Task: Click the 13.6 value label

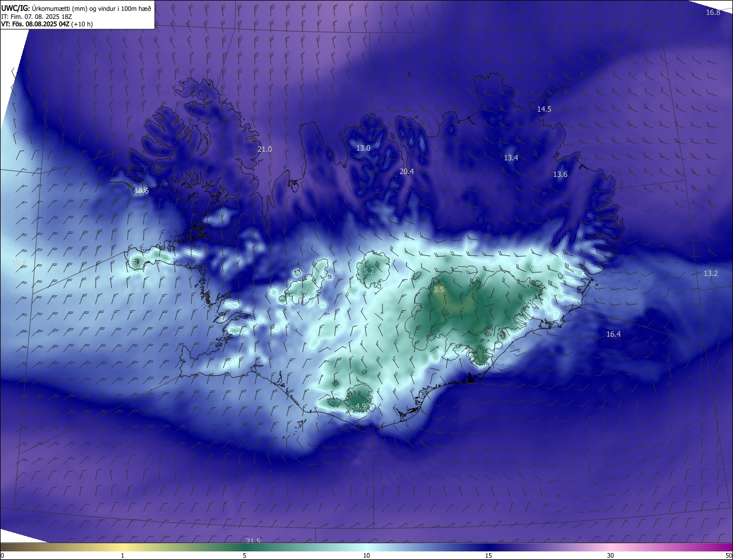Action: [560, 174]
